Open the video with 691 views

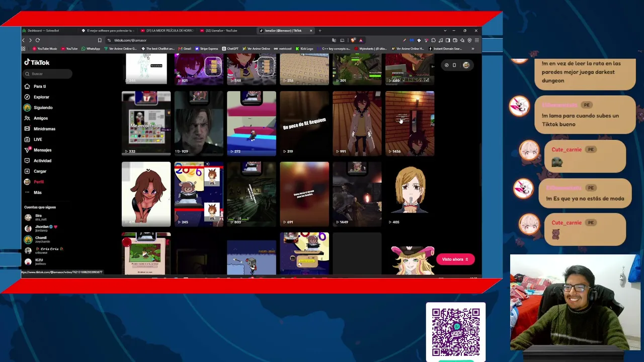(x=304, y=194)
